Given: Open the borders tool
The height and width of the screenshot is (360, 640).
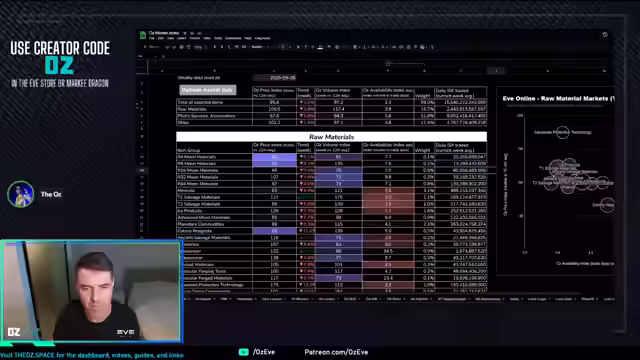Looking at the screenshot, I should pos(337,47).
